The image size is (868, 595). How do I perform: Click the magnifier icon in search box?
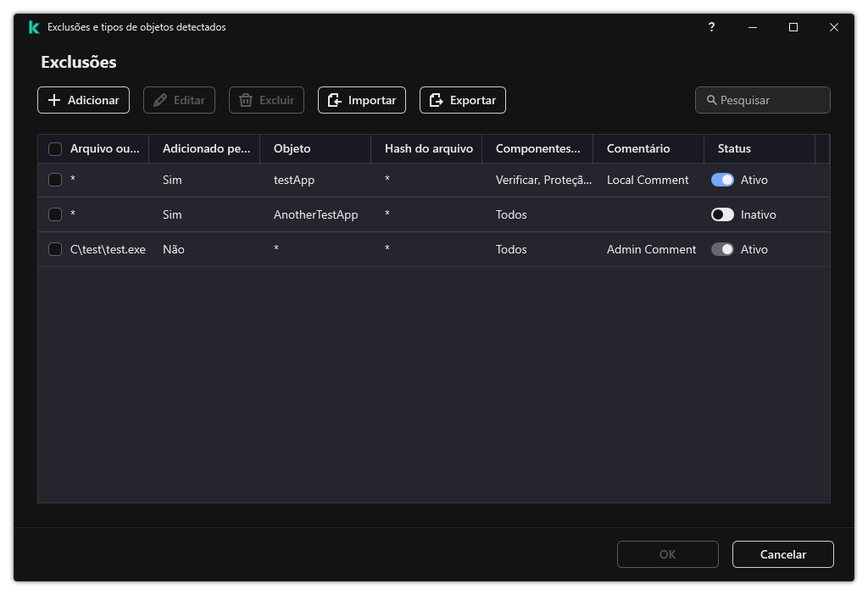point(711,100)
